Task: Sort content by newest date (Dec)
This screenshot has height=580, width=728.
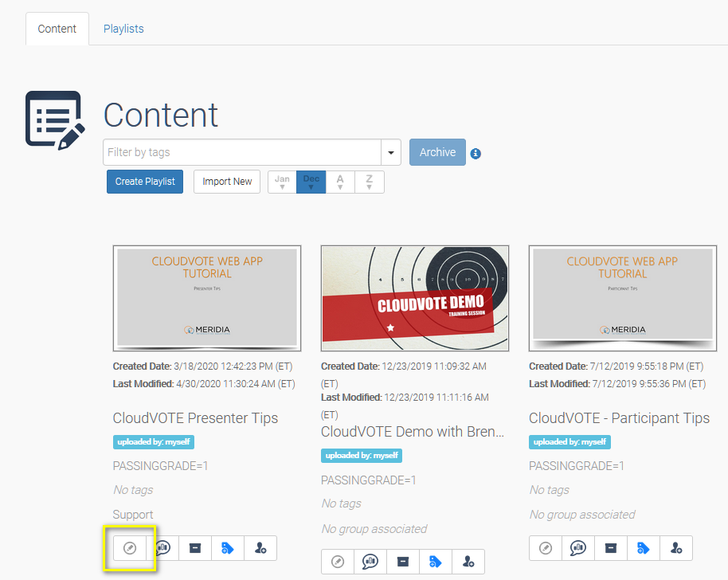Action: pos(311,182)
